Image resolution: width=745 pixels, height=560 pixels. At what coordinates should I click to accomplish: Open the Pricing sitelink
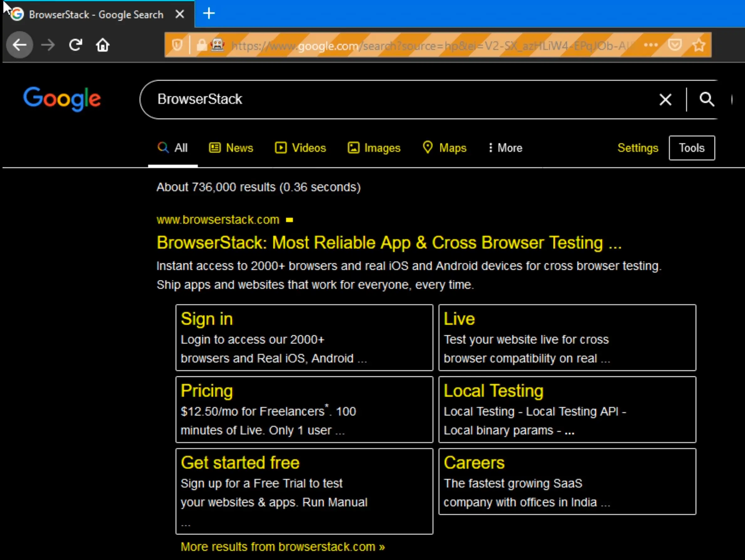(206, 391)
